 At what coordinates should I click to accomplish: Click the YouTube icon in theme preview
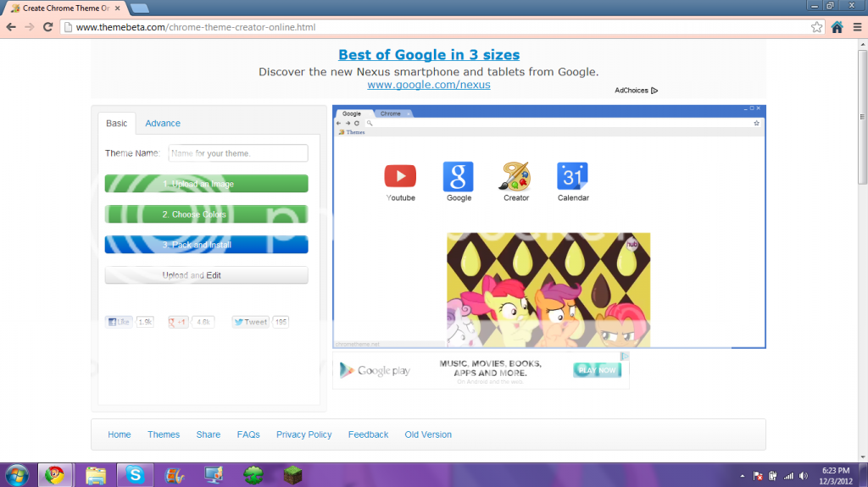point(400,176)
